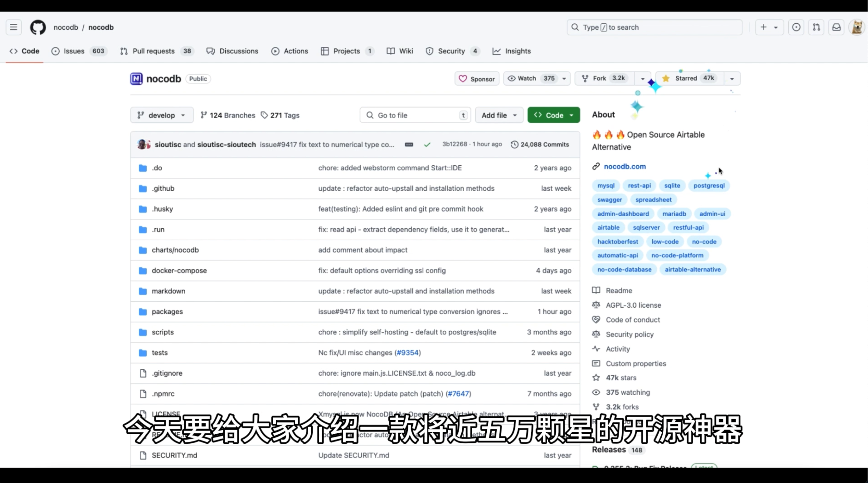Toggle the Starred button to unstar
868x483 pixels.
pos(689,79)
